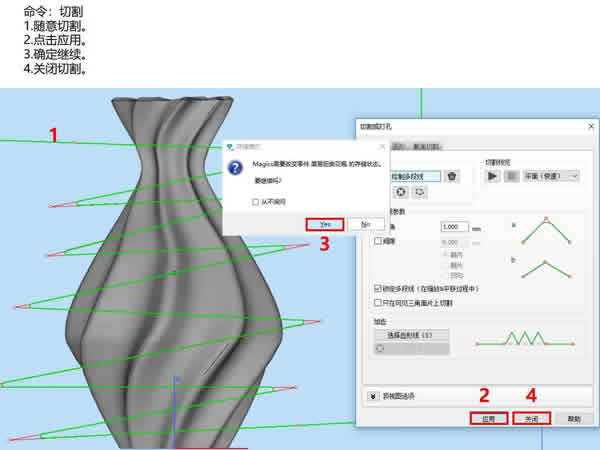Click the play button in cut preview

[x=493, y=176]
